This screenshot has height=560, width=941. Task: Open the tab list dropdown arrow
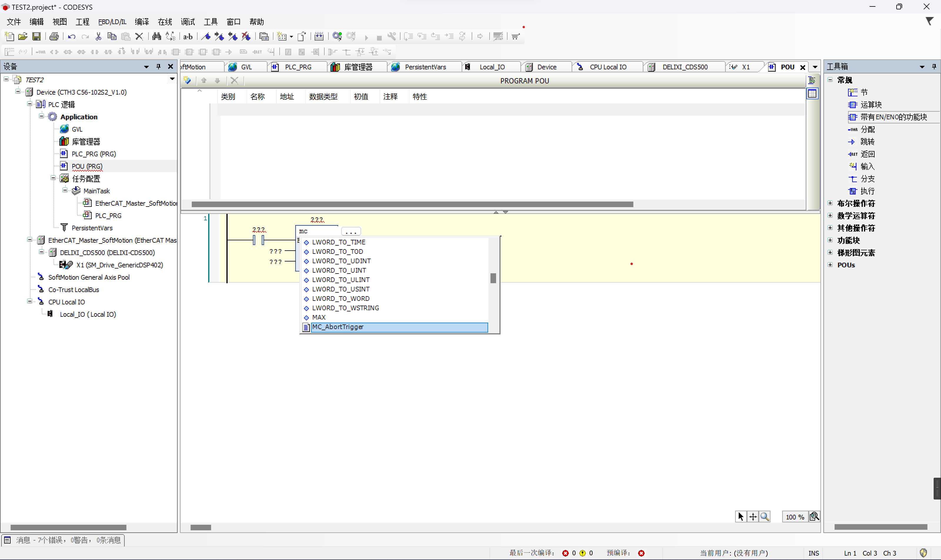click(x=815, y=67)
